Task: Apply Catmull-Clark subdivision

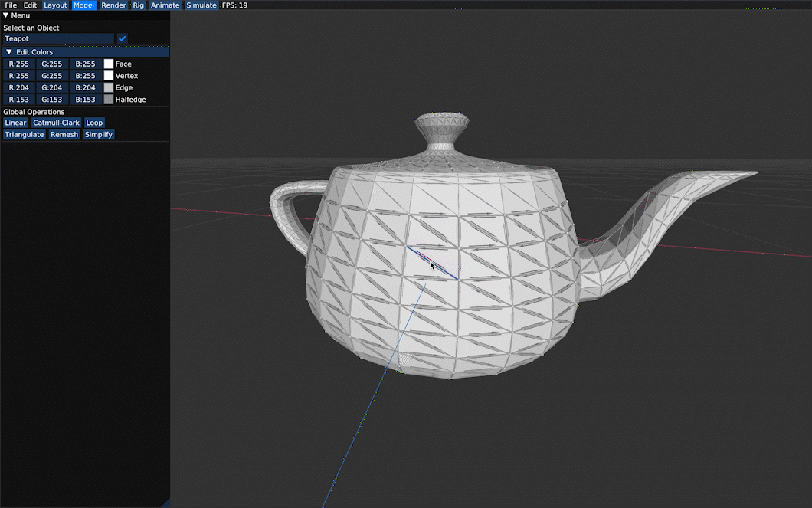Action: pyautogui.click(x=56, y=123)
